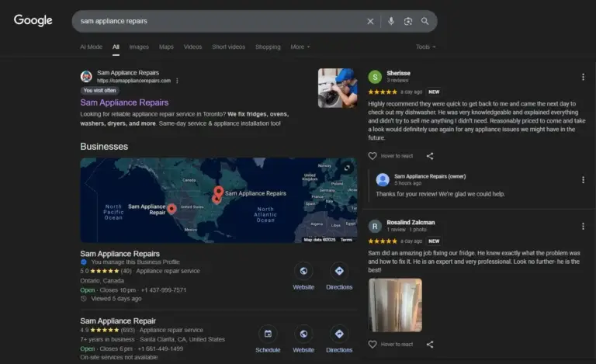
Task: Open the Sam Appliance Repairs website link
Action: [x=124, y=102]
